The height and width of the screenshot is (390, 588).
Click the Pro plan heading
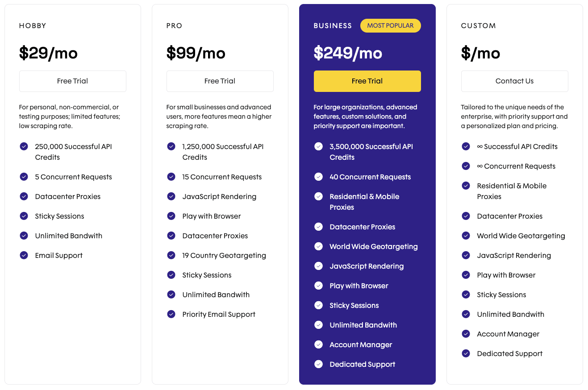pyautogui.click(x=174, y=26)
